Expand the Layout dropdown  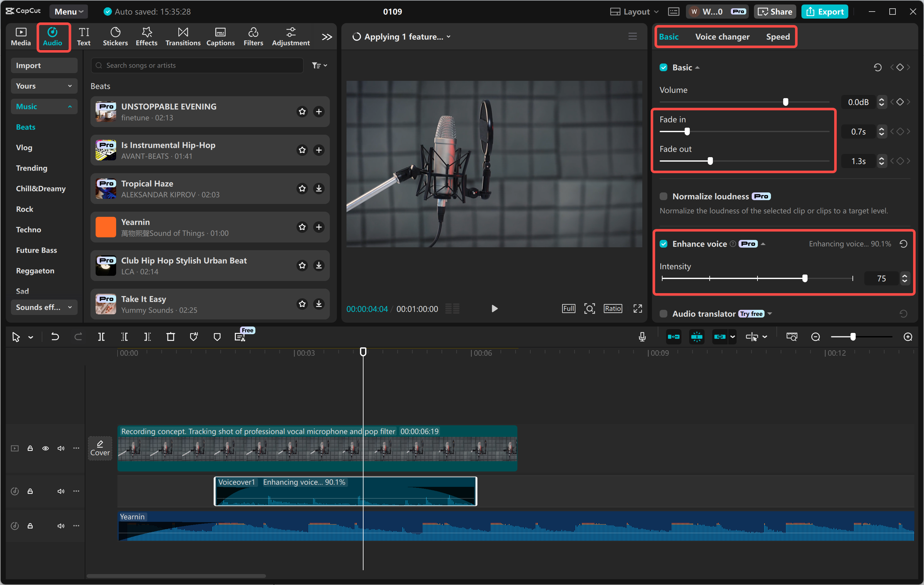point(634,12)
